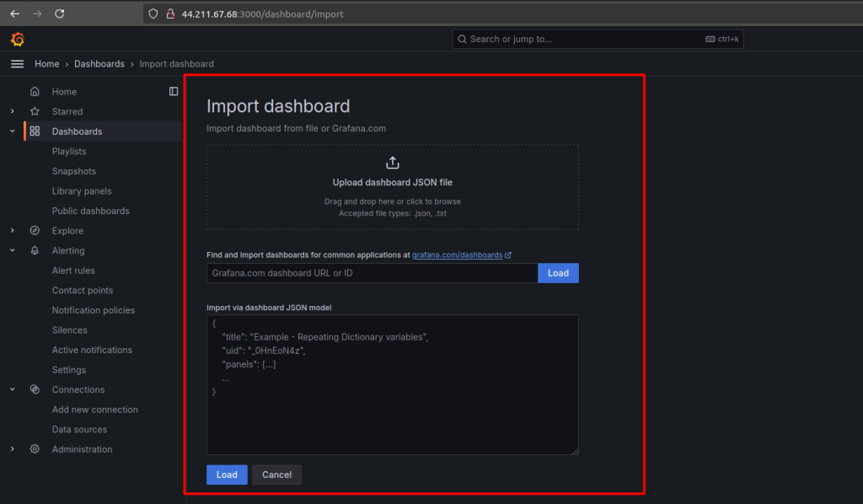
Task: Click the Administration gear icon
Action: click(34, 449)
